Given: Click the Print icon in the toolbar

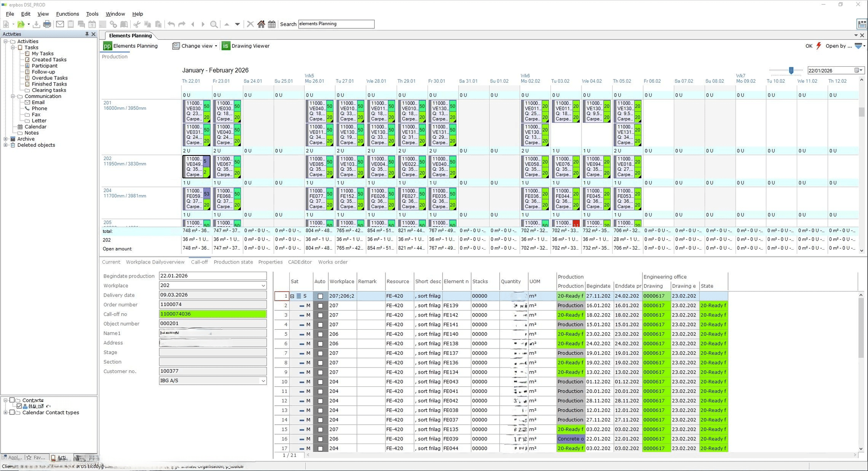Looking at the screenshot, I should click(x=47, y=24).
